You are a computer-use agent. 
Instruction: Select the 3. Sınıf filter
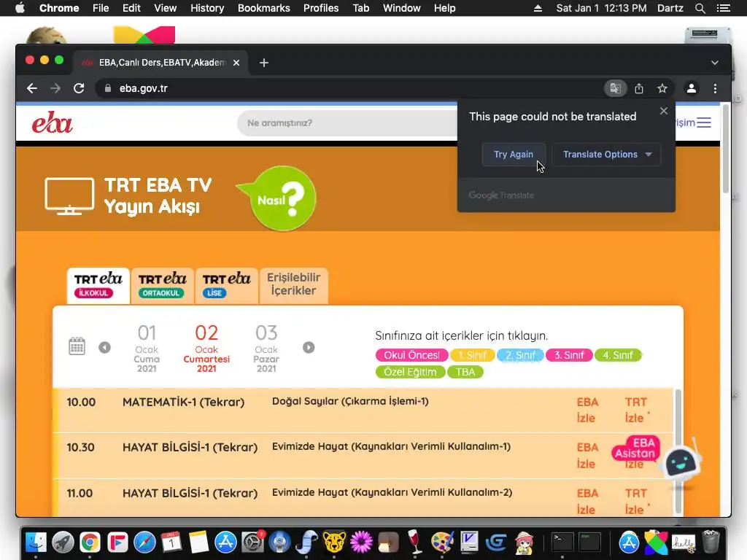(569, 355)
